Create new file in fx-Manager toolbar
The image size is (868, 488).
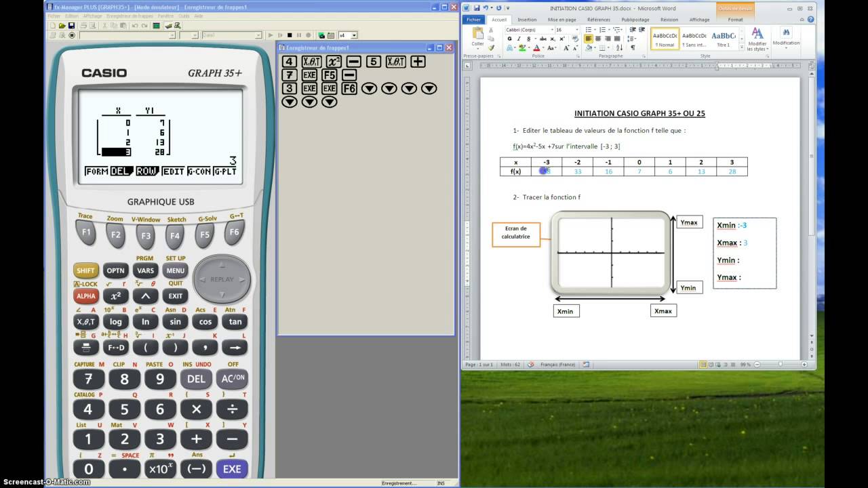pos(53,26)
